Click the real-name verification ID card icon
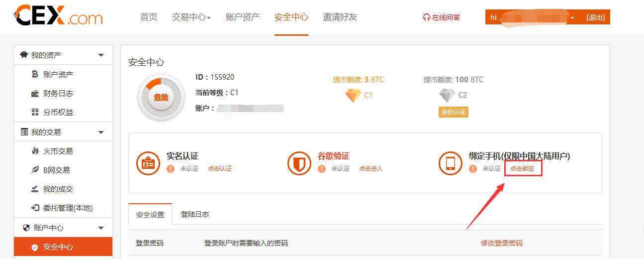644x259 pixels. [x=148, y=163]
